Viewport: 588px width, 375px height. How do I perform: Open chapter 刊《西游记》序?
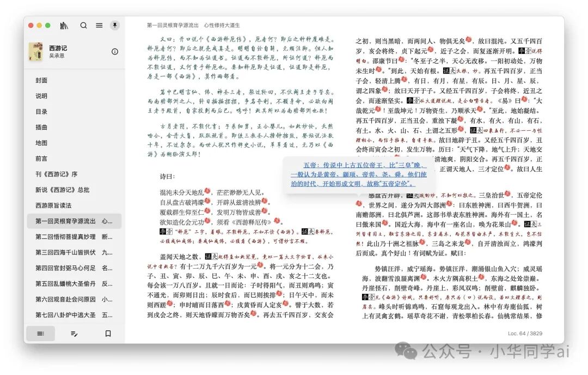coord(74,174)
